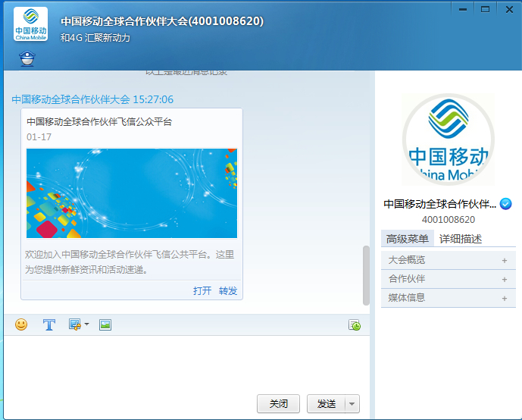Image resolution: width=522 pixels, height=420 pixels.
Task: Select the 合作伙伴 menu row
Action: [x=449, y=279]
